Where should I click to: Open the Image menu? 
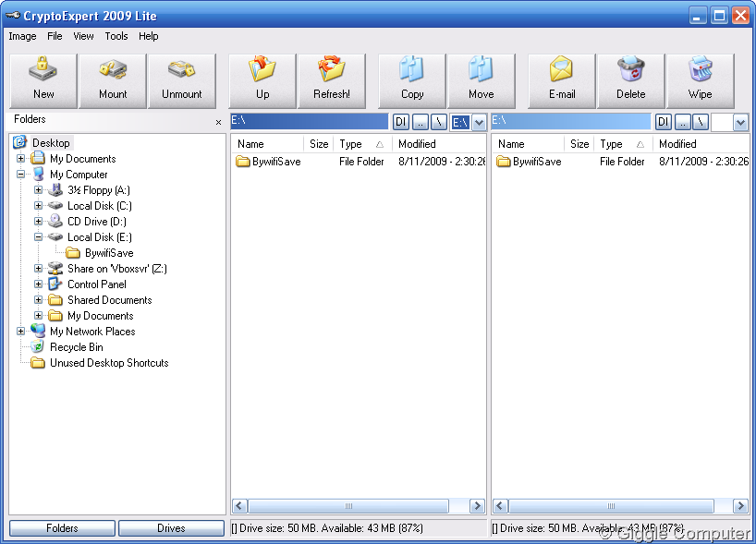23,36
